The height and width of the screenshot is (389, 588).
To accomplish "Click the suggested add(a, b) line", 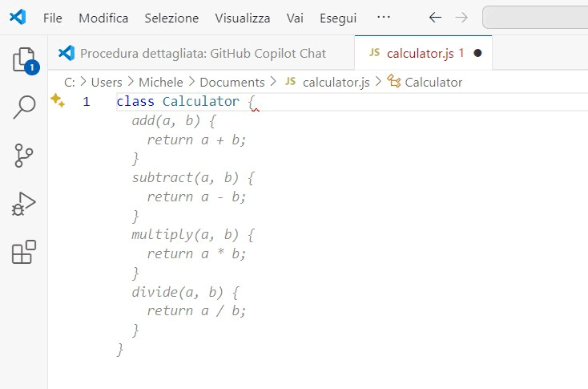I will click(174, 121).
